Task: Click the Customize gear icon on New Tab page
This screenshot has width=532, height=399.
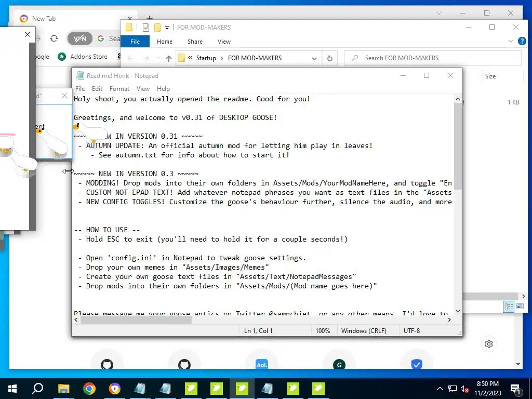Action: click(x=488, y=344)
